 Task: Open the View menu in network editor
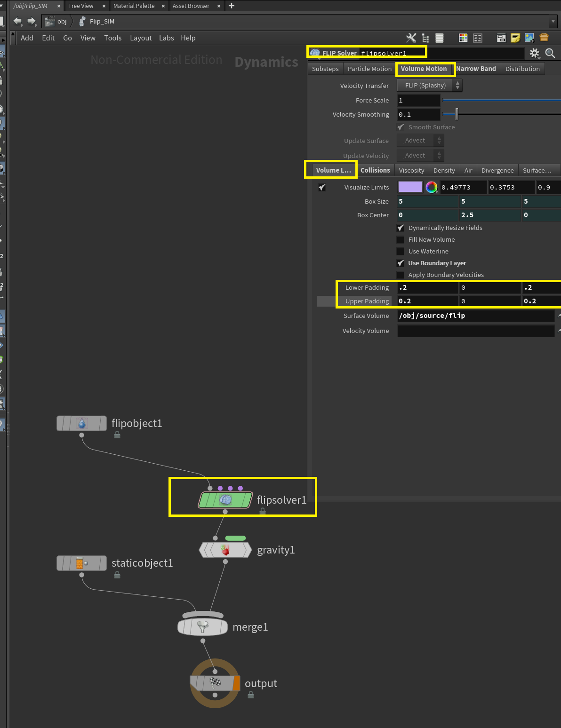coord(88,38)
